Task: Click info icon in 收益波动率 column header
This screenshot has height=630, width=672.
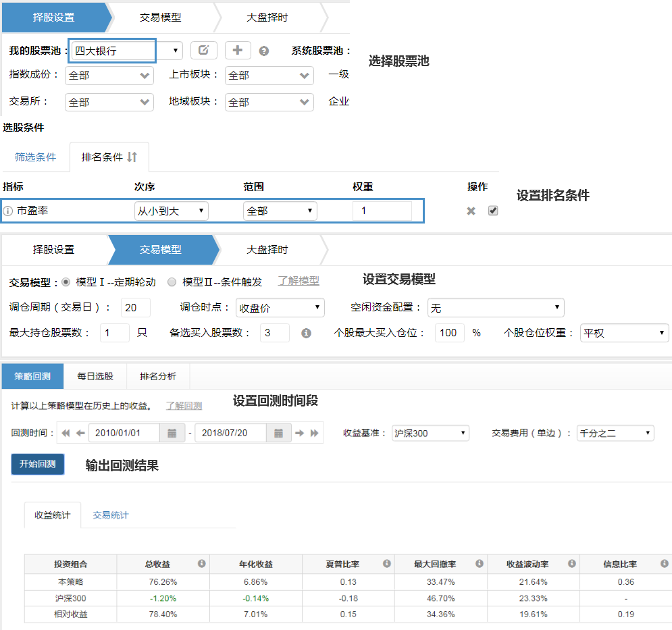Action: pos(572,564)
